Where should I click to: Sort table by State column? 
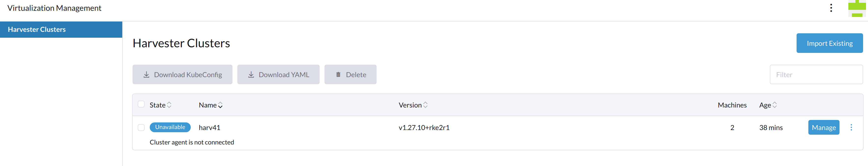click(160, 105)
